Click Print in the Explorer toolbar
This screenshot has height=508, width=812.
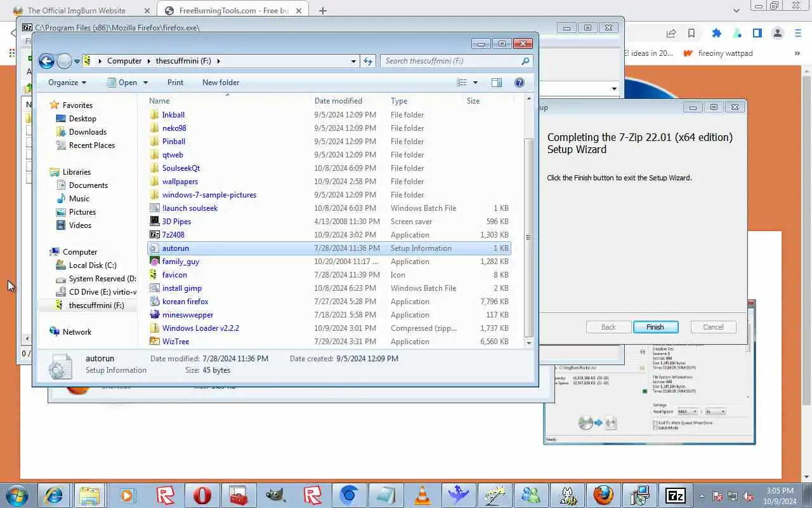click(x=175, y=83)
